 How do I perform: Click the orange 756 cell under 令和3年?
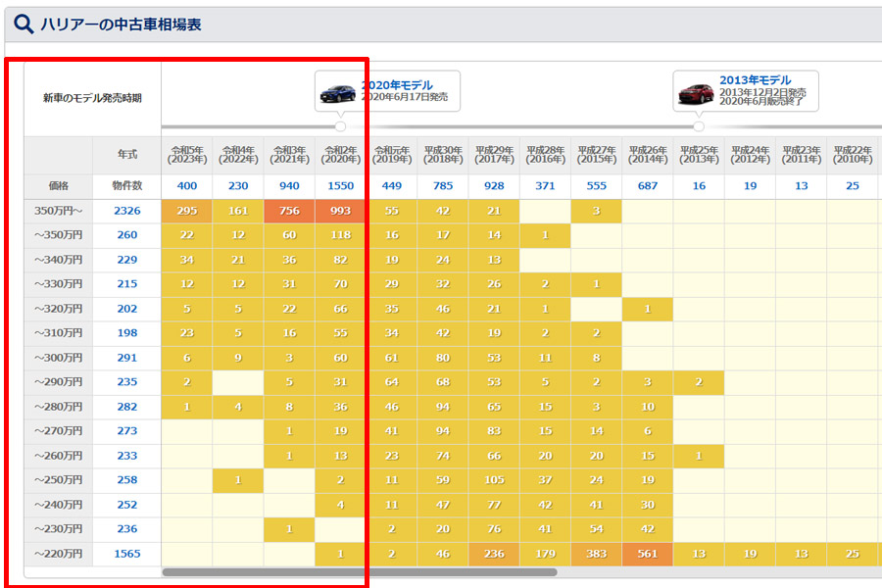(x=289, y=211)
